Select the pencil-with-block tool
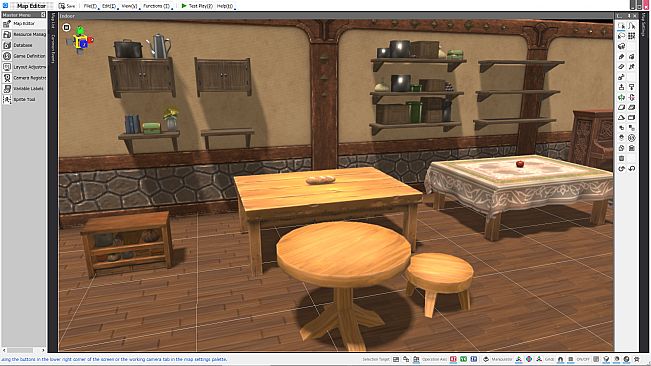651x366 pixels. 631,56
